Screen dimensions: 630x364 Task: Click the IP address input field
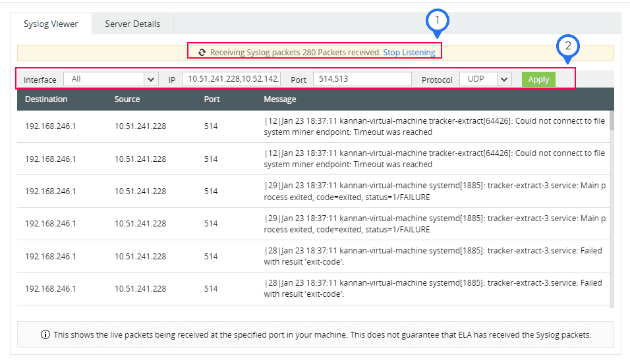pyautogui.click(x=231, y=79)
